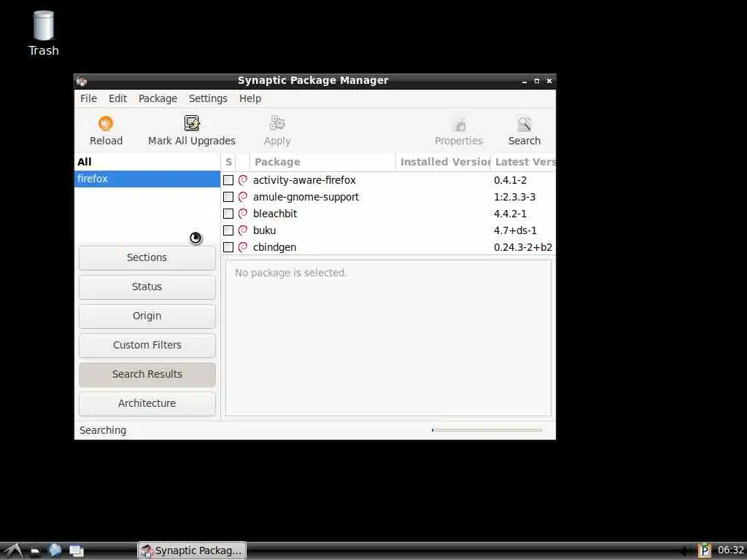Screen dimensions: 747x560
Task: Click version 0.4.1-2
Action: pyautogui.click(x=510, y=180)
